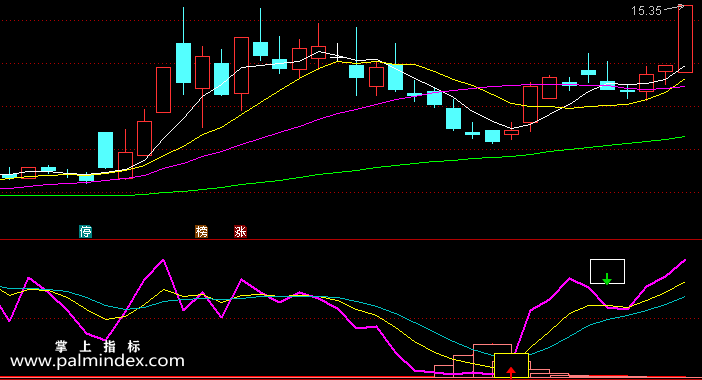The height and width of the screenshot is (380, 702).
Task: Click the green down-arrow sell signal
Action: pos(607,279)
